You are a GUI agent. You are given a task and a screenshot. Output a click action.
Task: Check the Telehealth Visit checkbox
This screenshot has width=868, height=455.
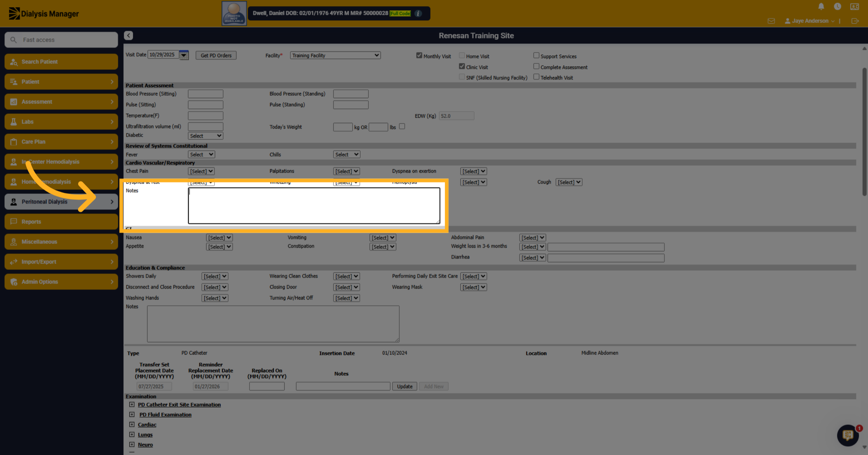coord(536,77)
